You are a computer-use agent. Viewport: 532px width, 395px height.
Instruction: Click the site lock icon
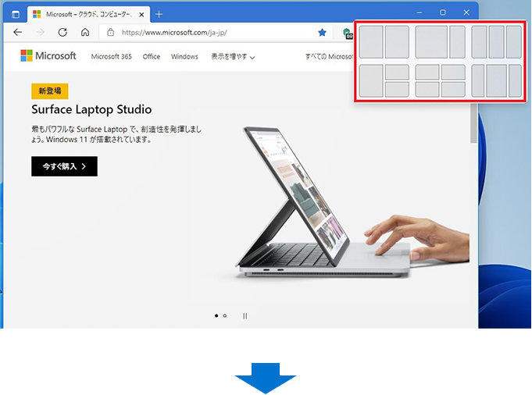click(110, 33)
